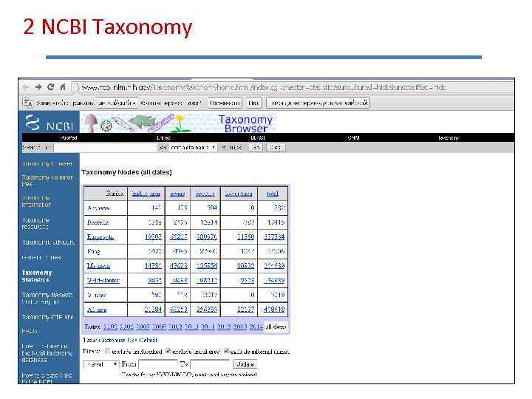This screenshot has width=532, height=399.
Task: Open Entrez in the black navigation bar
Action: click(163, 137)
